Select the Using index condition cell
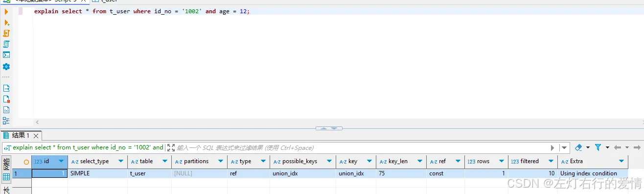The height and width of the screenshot is (194, 644). click(593, 173)
